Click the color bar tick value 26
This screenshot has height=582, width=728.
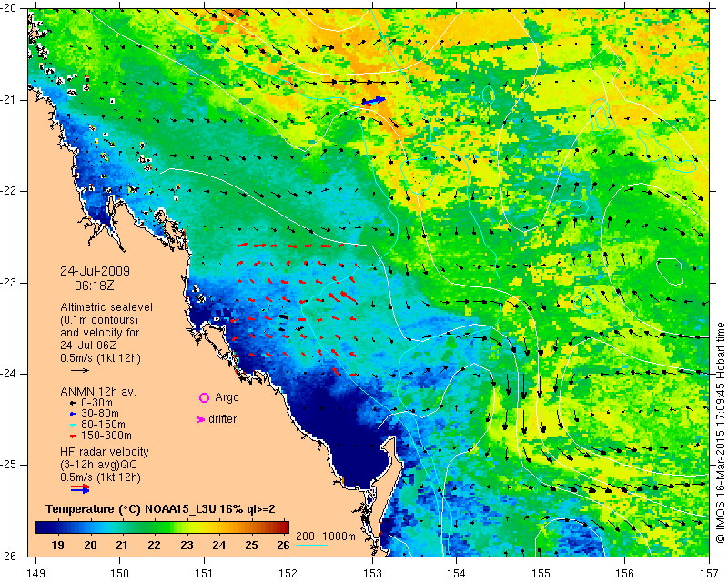pos(283,546)
